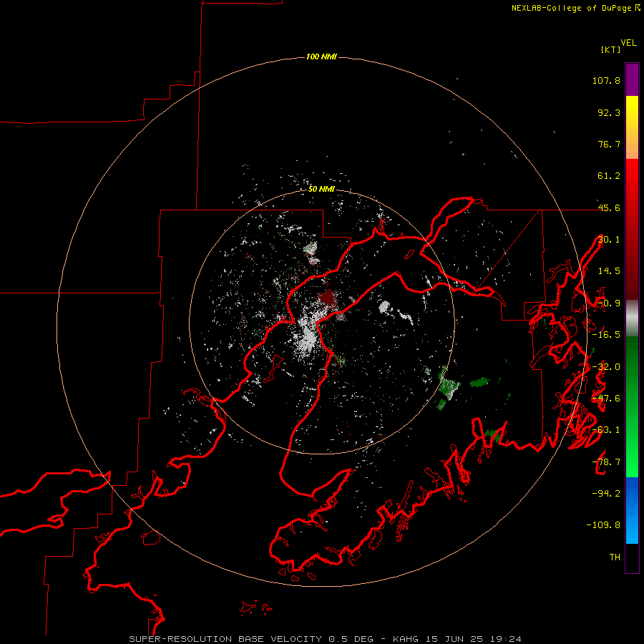Click the 100 NMI range ring label
The height and width of the screenshot is (644, 644).
pos(321,57)
